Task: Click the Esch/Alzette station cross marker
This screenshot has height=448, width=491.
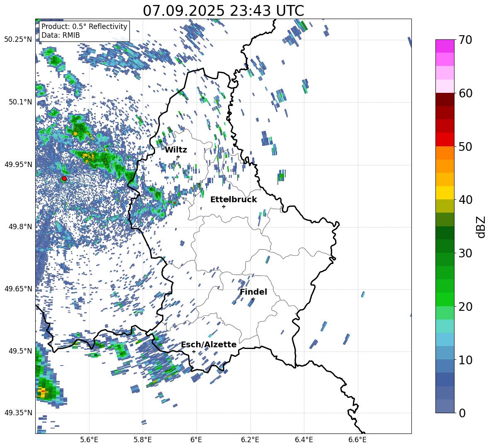Action: coord(194,351)
